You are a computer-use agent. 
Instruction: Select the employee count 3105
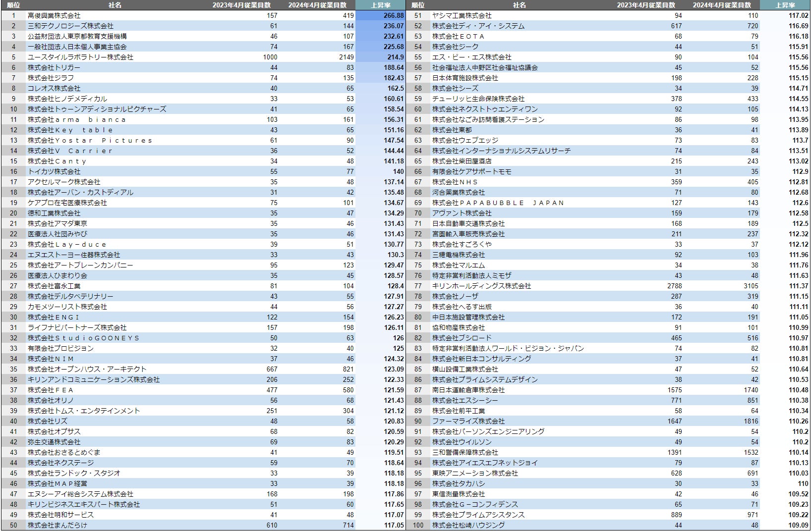751,286
